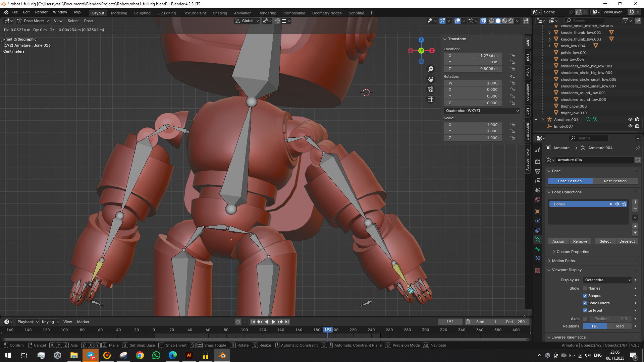Open Bone properties tab icon
The width and height of the screenshot is (644, 362).
click(x=538, y=249)
